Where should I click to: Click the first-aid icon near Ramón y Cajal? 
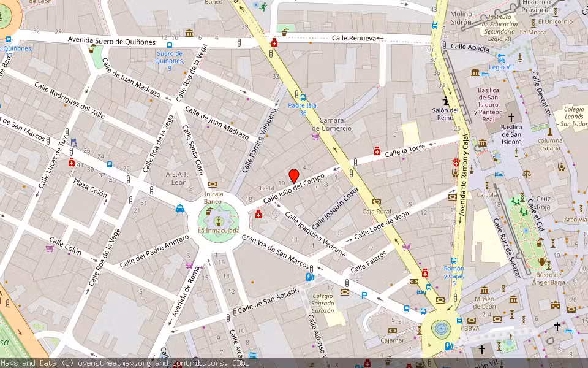[425, 274]
